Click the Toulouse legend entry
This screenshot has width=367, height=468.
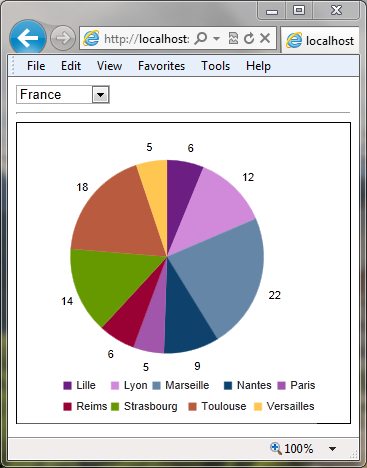point(217,406)
